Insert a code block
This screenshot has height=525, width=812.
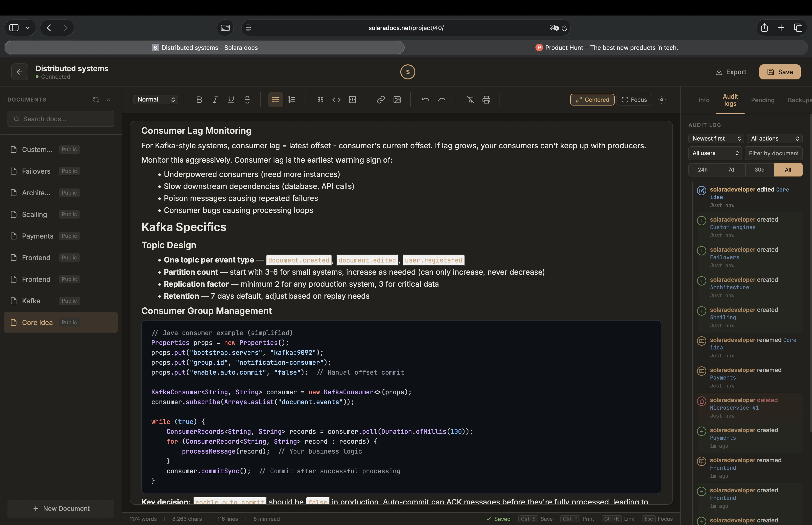[352, 100]
